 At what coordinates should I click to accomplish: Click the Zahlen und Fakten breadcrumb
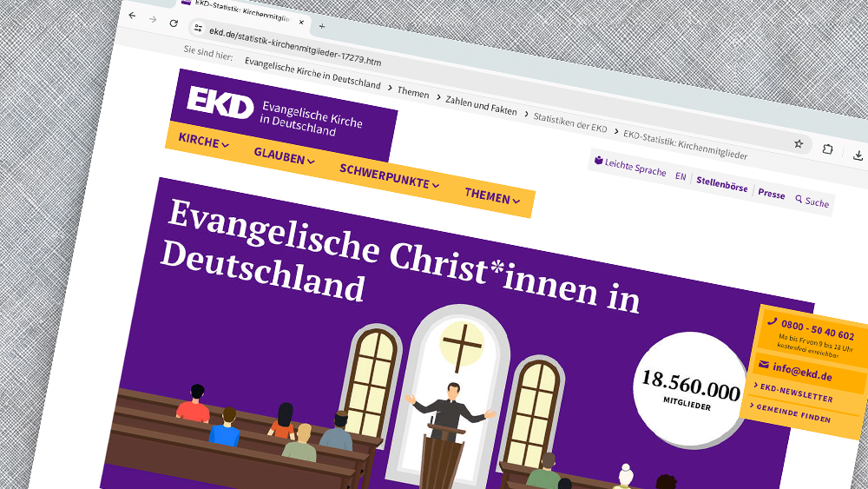point(481,105)
